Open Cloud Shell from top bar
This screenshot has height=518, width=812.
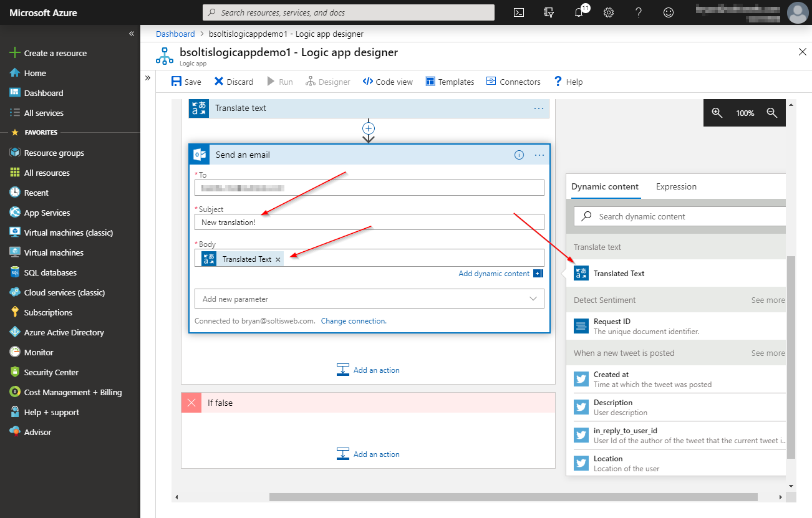518,12
